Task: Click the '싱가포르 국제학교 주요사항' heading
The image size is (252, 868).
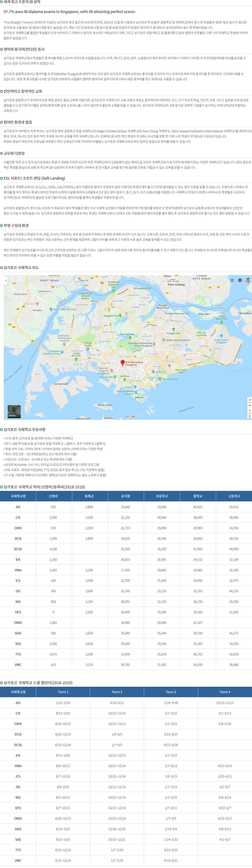Action: 25,430
